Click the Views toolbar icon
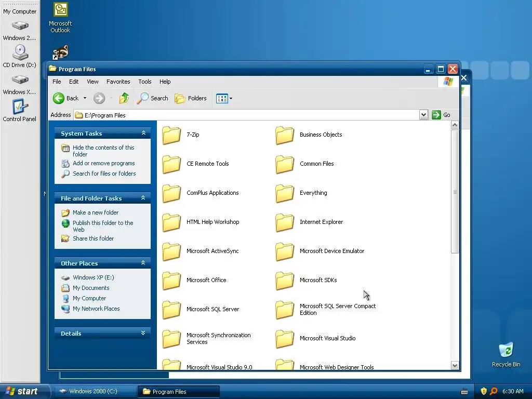 pos(222,98)
